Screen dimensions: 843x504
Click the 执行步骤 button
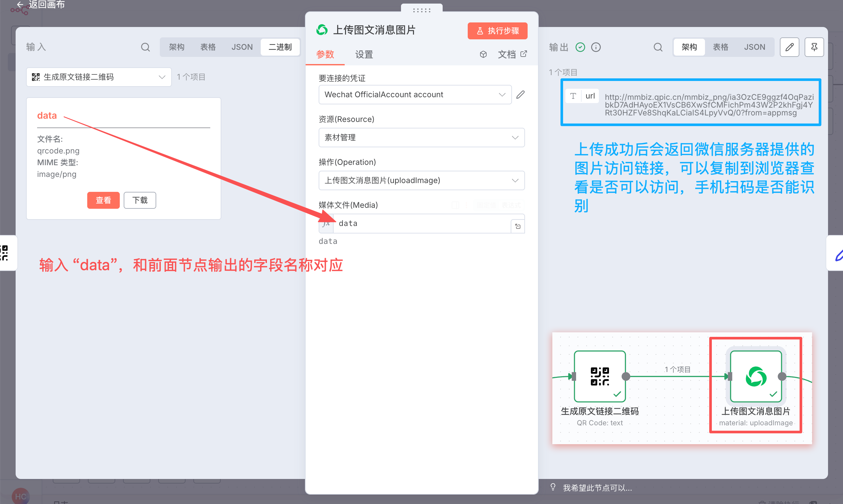tap(497, 31)
